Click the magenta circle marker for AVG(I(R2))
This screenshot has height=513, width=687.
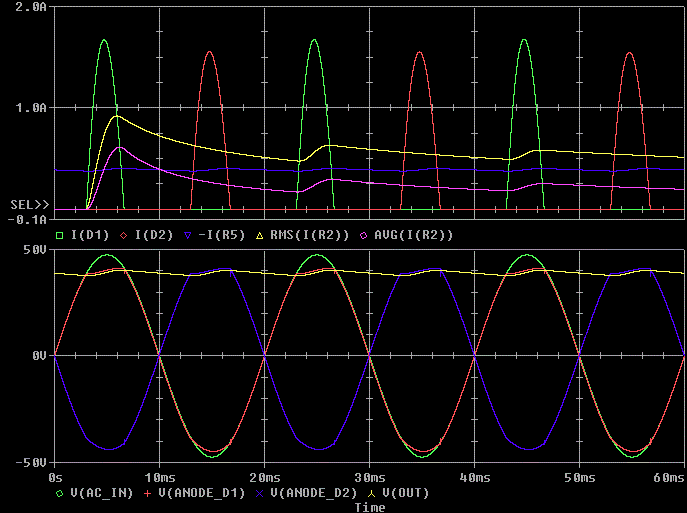click(x=362, y=235)
